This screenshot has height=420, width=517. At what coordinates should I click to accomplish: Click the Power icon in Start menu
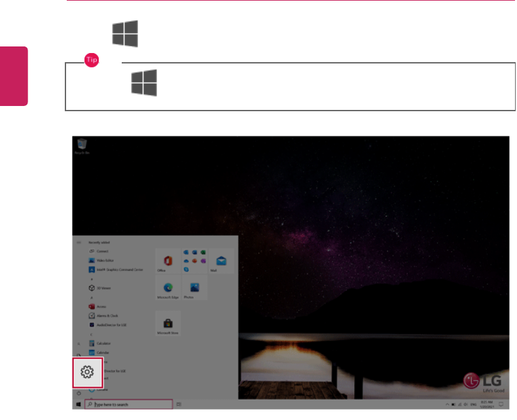pos(79,393)
